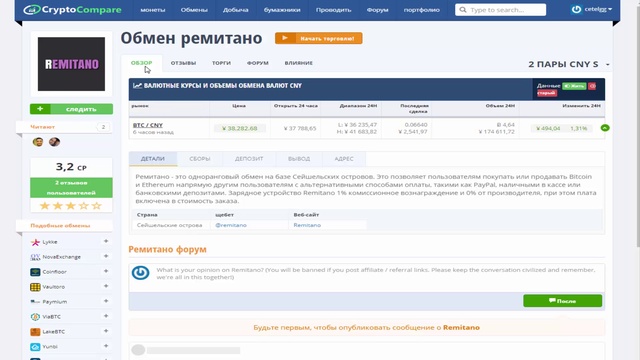
Task: Click the search magnifier icon
Action: [462, 9]
